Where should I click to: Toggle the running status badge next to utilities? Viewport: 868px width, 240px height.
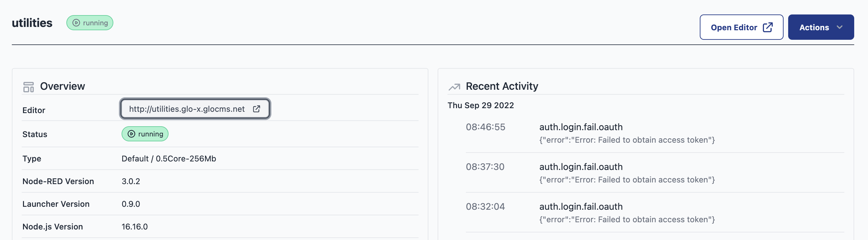point(90,23)
